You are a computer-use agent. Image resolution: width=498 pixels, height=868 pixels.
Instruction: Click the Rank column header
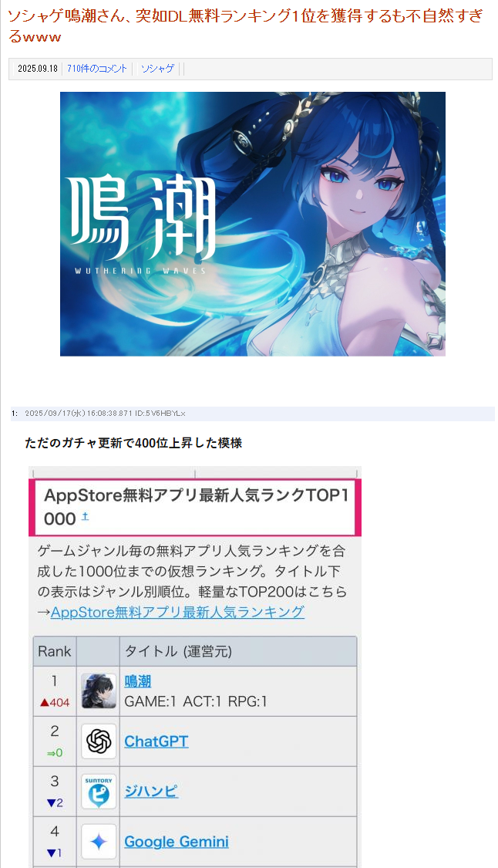pos(55,651)
